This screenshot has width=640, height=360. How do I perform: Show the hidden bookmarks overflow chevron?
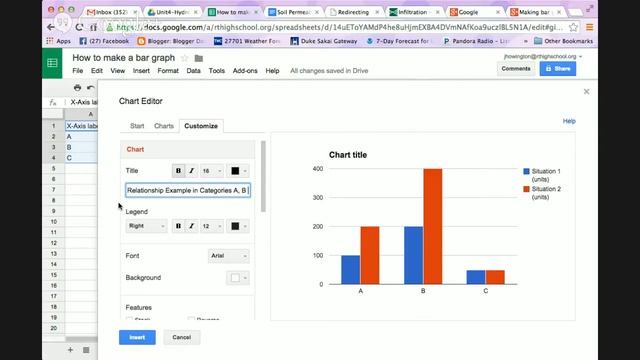pyautogui.click(x=525, y=41)
